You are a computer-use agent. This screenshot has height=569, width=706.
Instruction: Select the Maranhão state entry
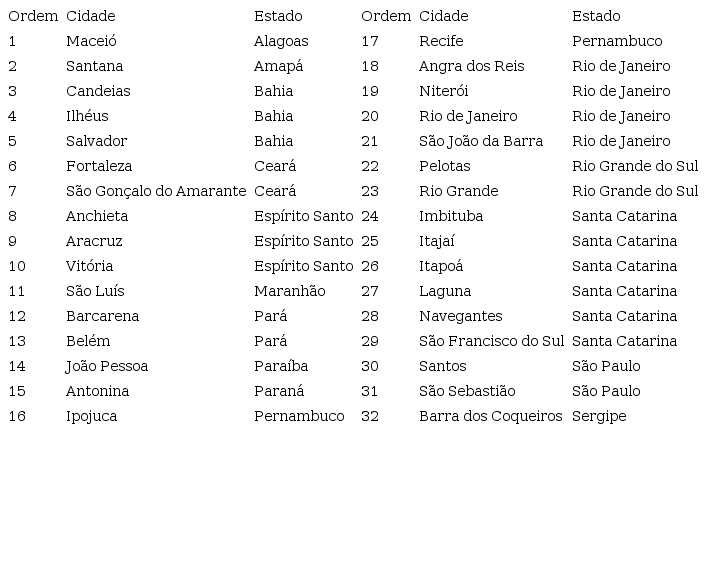[290, 291]
